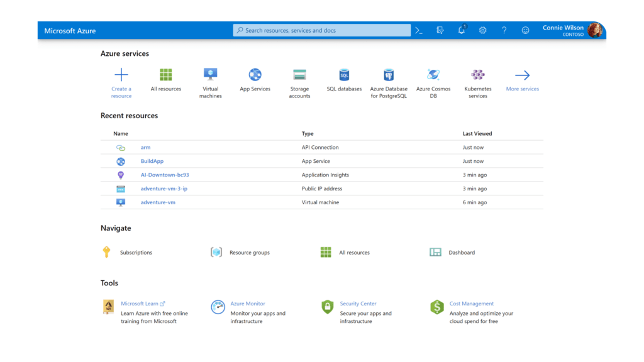Open Kubernetes services icon
This screenshot has width=644, height=362.
478,75
